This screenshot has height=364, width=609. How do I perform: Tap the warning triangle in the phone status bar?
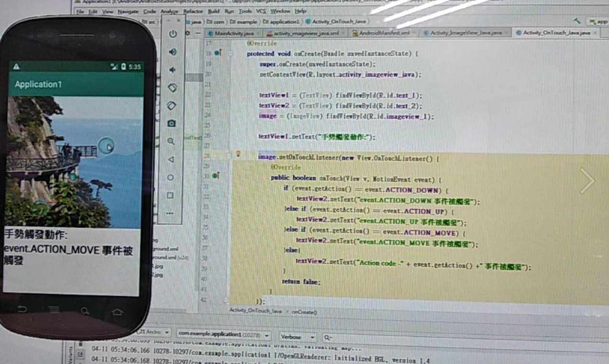click(x=16, y=66)
